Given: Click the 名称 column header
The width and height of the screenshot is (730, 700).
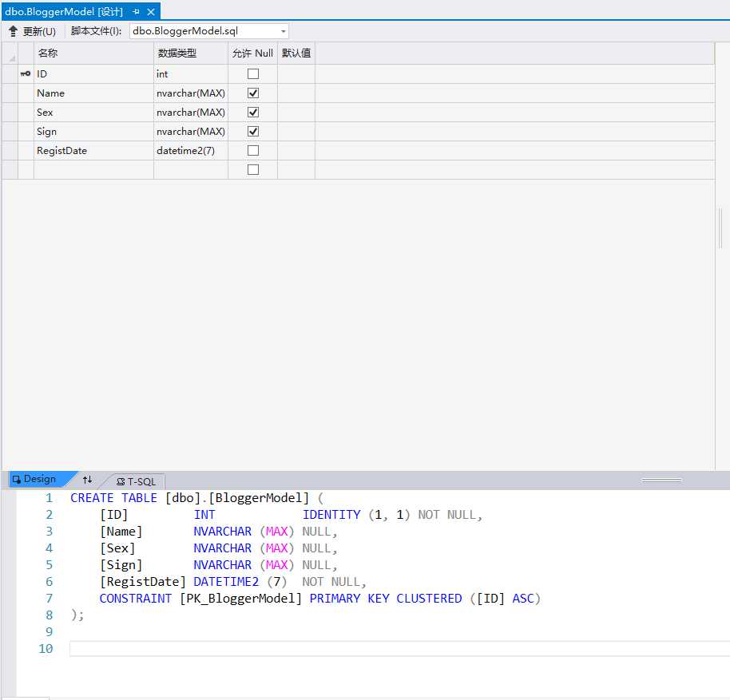Looking at the screenshot, I should pos(93,53).
